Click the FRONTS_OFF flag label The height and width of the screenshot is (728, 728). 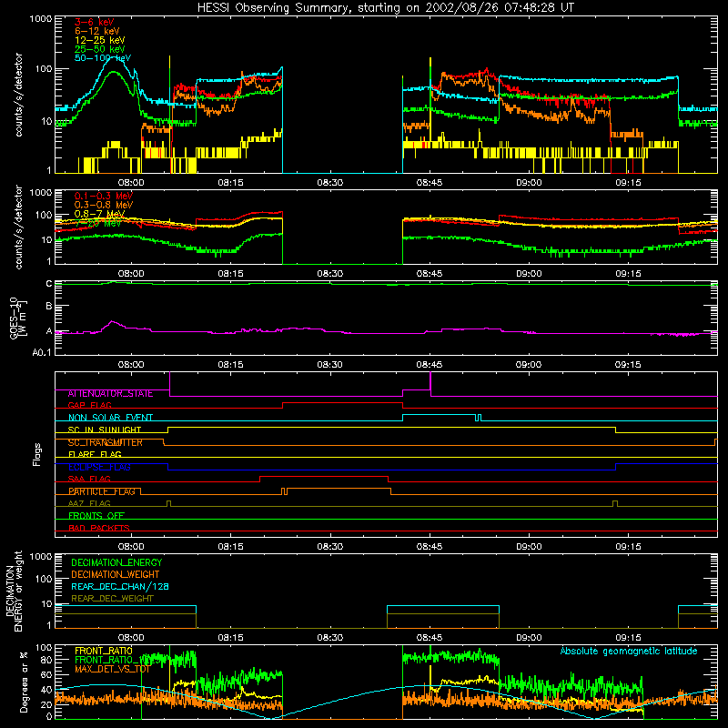coord(96,515)
